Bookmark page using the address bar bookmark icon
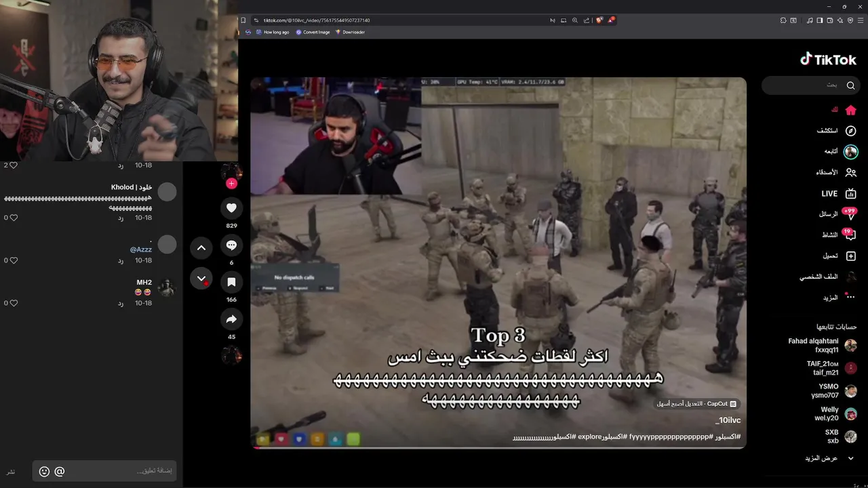Image resolution: width=868 pixels, height=488 pixels. pyautogui.click(x=243, y=20)
